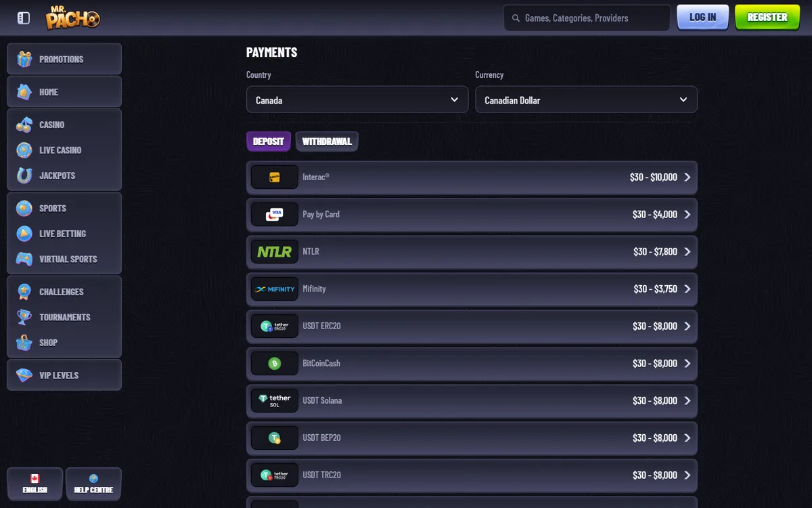
Task: Click the $30 - $10,000 Interac limit
Action: [653, 177]
